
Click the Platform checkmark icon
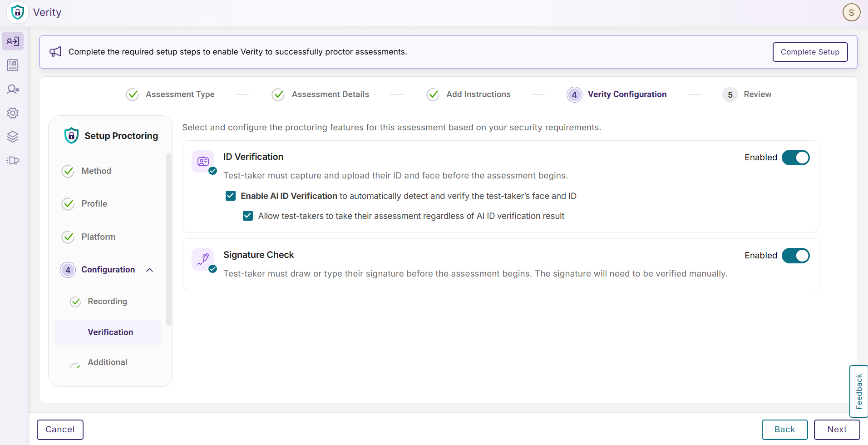point(68,237)
